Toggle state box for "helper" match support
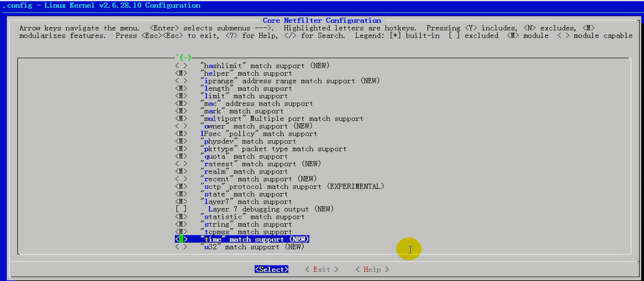Screen dimensions: 644x281 pos(181,73)
